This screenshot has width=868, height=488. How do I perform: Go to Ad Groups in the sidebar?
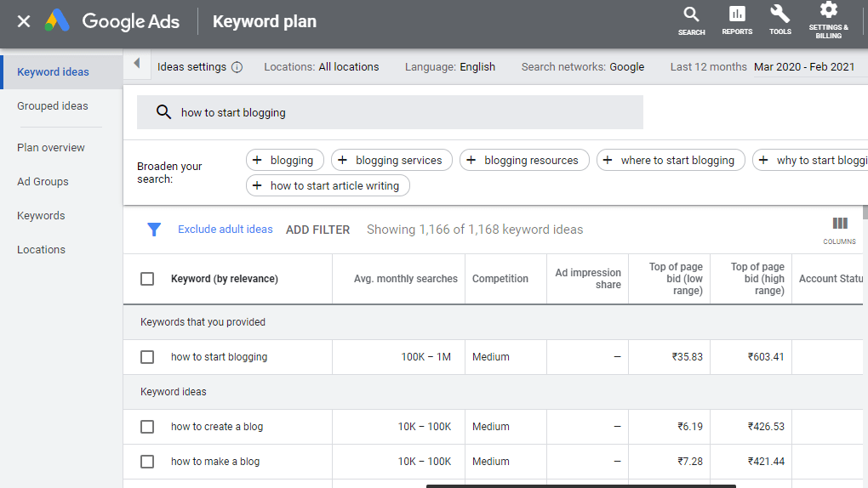tap(43, 181)
